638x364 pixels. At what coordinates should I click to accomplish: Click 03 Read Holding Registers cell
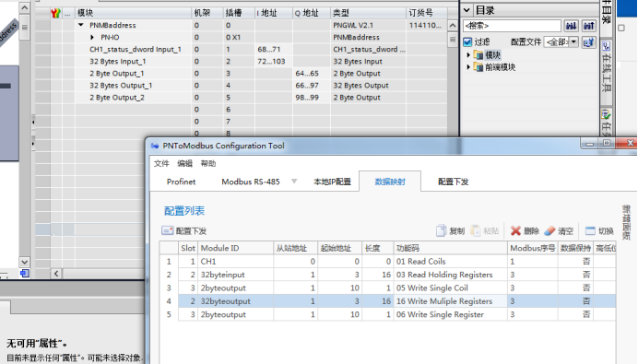click(450, 275)
